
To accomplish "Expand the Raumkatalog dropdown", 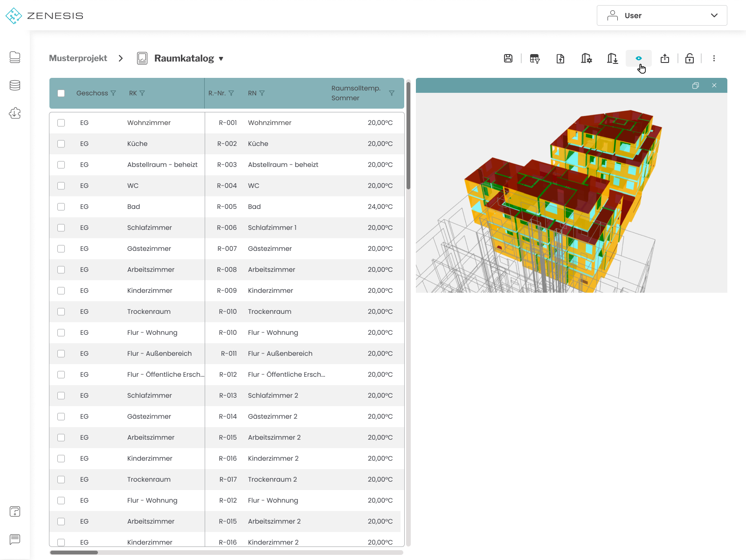I will pyautogui.click(x=221, y=59).
